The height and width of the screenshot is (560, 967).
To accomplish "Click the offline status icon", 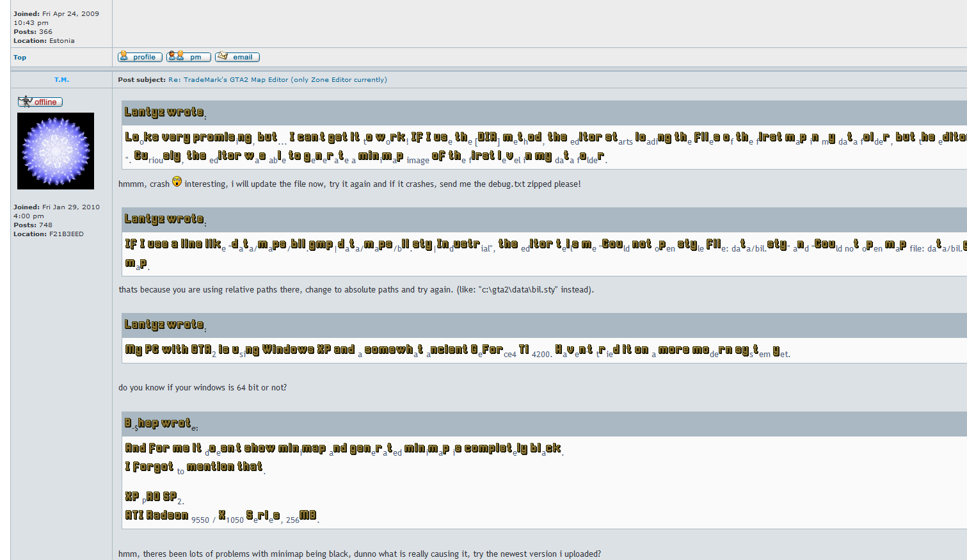I will (x=40, y=102).
